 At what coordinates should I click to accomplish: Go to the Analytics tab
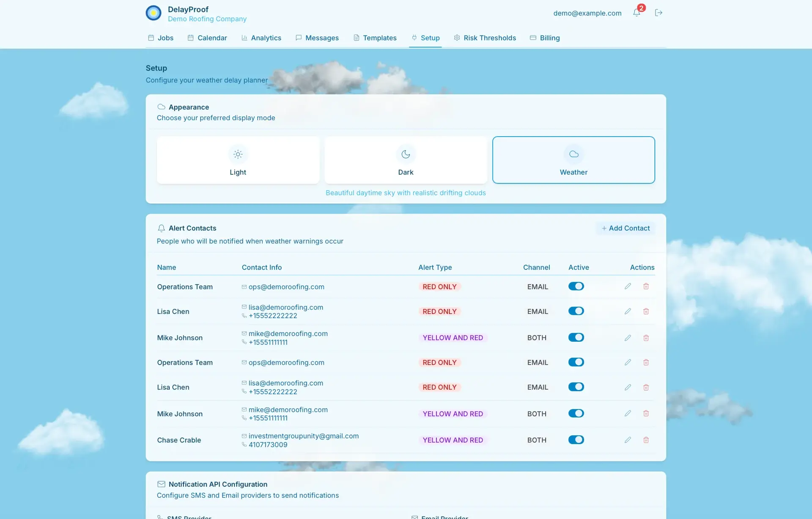(x=261, y=38)
